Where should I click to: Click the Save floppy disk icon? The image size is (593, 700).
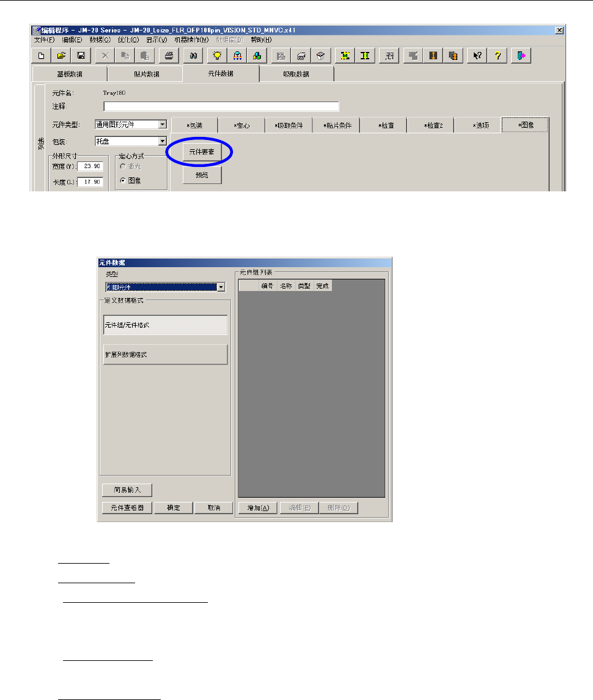pos(81,56)
